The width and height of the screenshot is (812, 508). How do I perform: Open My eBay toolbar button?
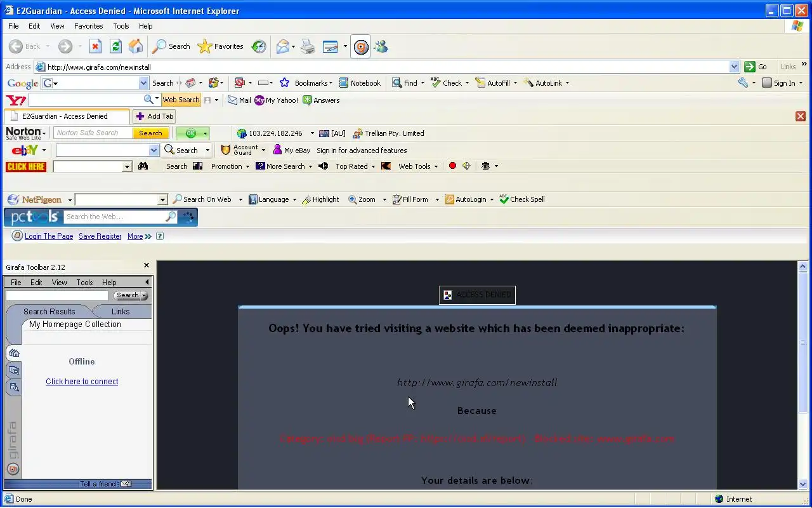pyautogui.click(x=292, y=150)
